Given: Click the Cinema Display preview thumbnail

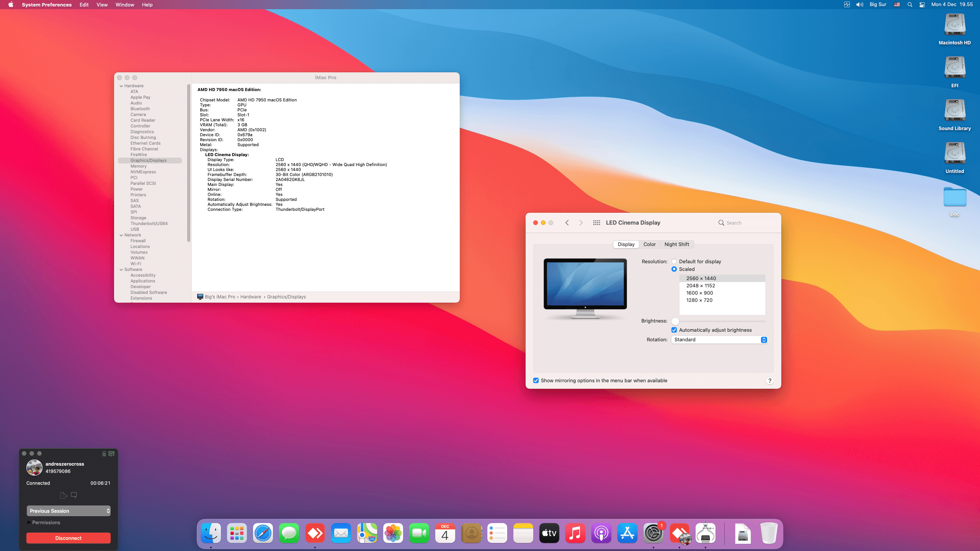Looking at the screenshot, I should [585, 288].
